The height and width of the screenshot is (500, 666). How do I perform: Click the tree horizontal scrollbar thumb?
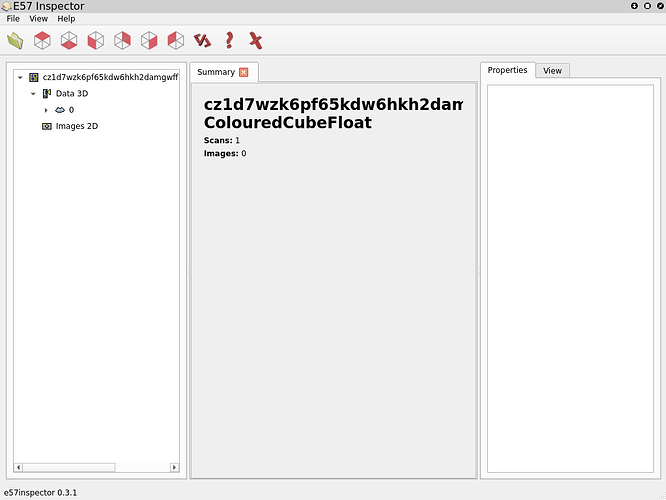pyautogui.click(x=69, y=467)
